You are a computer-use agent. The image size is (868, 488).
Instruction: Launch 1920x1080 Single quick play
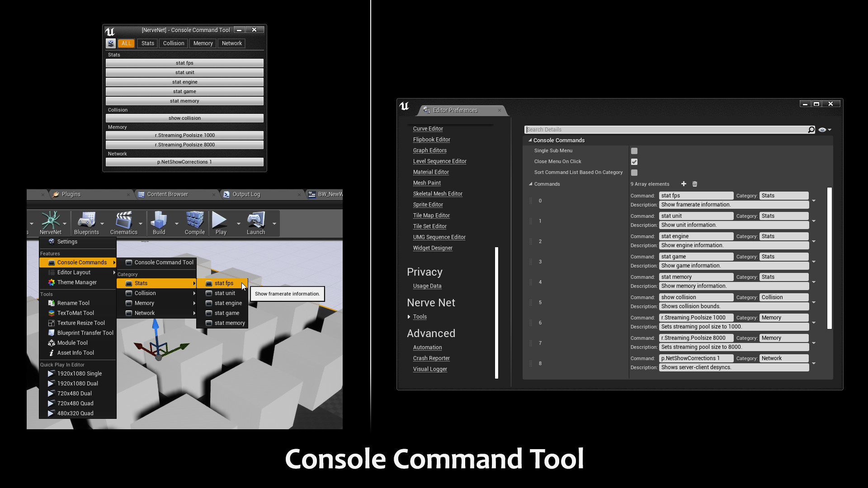click(x=78, y=374)
